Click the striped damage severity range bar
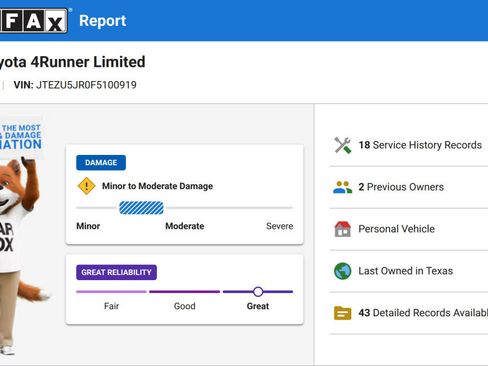Image resolution: width=488 pixels, height=366 pixels. pos(141,208)
